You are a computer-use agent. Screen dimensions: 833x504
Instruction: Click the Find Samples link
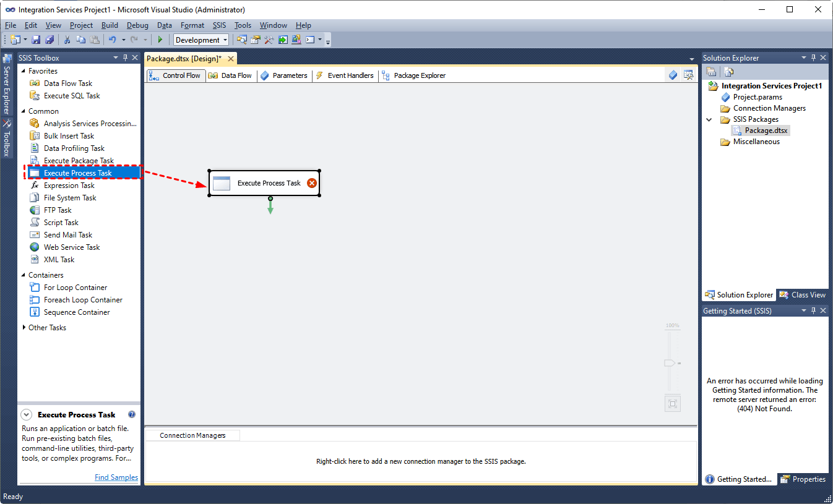click(x=116, y=477)
